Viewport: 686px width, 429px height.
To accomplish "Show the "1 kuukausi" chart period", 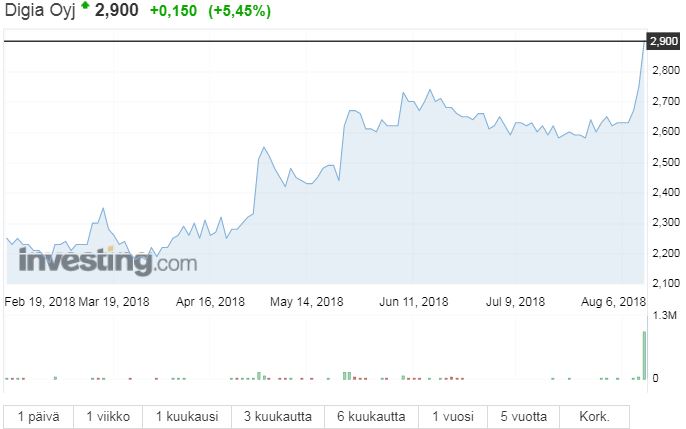I will (x=186, y=417).
